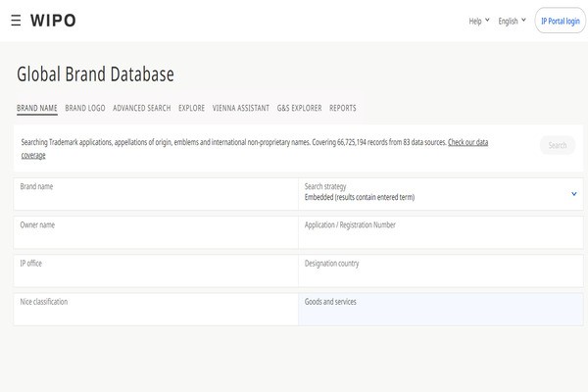This screenshot has width=588, height=392.
Task: Open the English language selector
Action: pos(512,21)
